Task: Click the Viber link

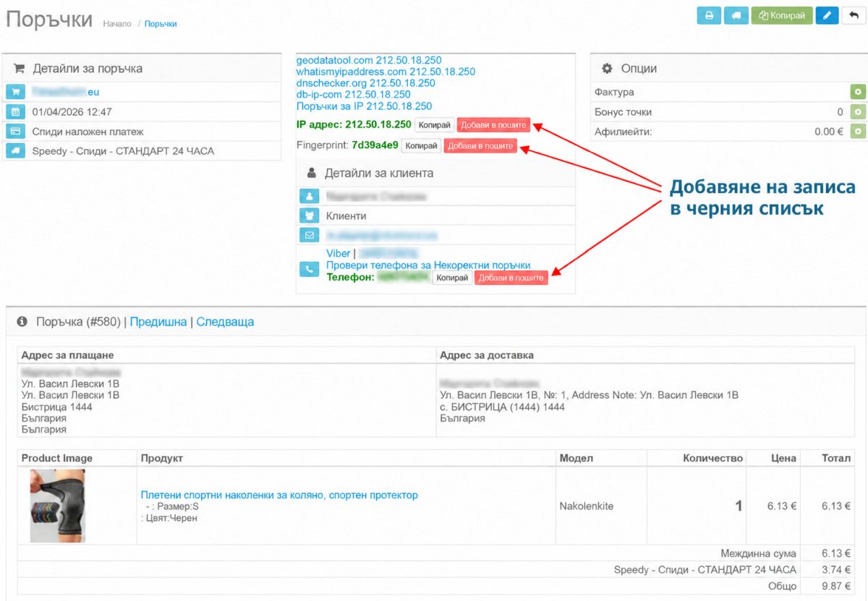Action: 339,254
